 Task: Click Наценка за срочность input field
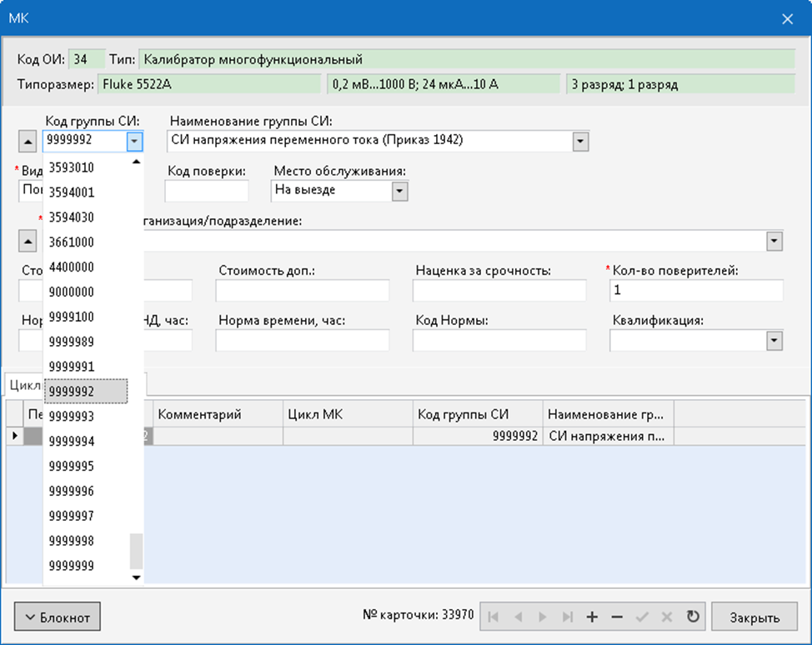tap(499, 291)
